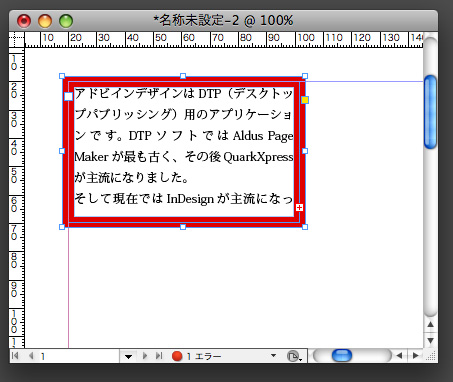Click the horizontal ruler at mark 50
The height and width of the screenshot is (382, 453).
point(161,38)
